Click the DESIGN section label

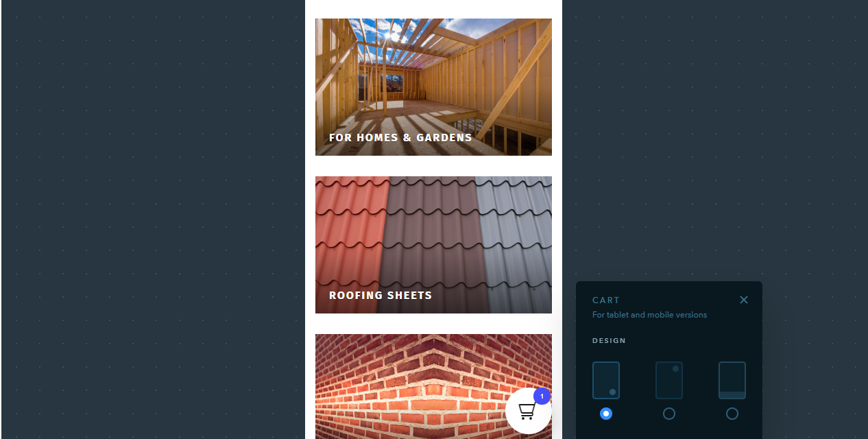tap(609, 341)
